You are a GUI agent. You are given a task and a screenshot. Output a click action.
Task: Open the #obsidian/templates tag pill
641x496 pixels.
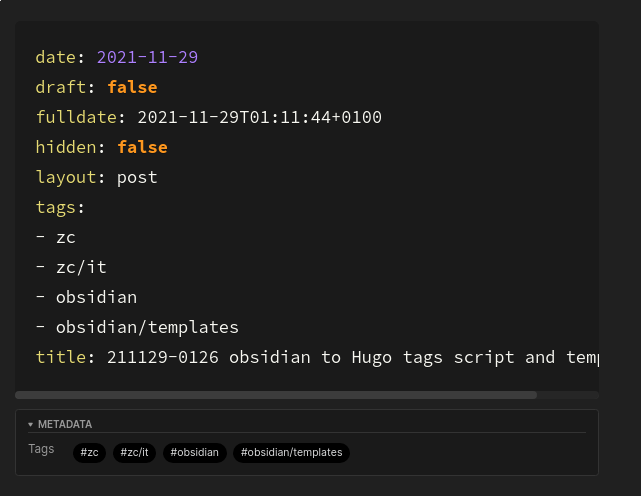[x=291, y=452]
